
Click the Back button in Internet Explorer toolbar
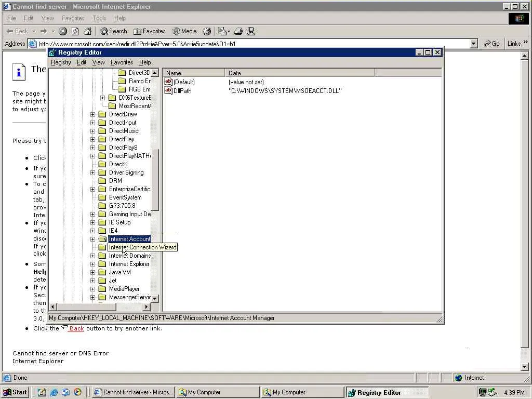tap(18, 31)
